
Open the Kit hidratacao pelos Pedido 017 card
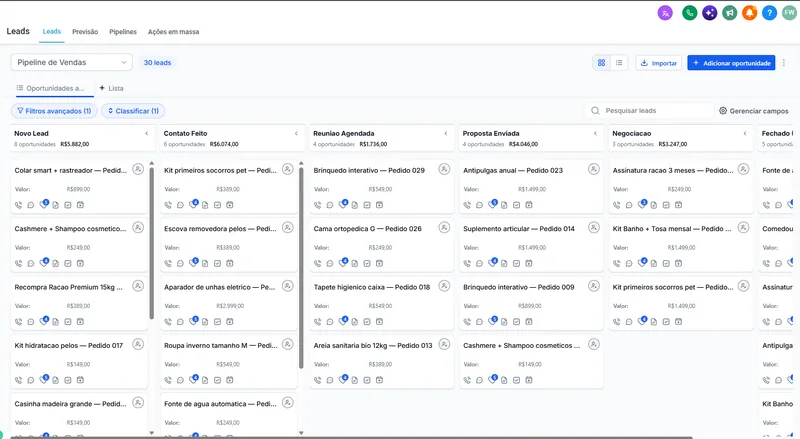tap(69, 346)
